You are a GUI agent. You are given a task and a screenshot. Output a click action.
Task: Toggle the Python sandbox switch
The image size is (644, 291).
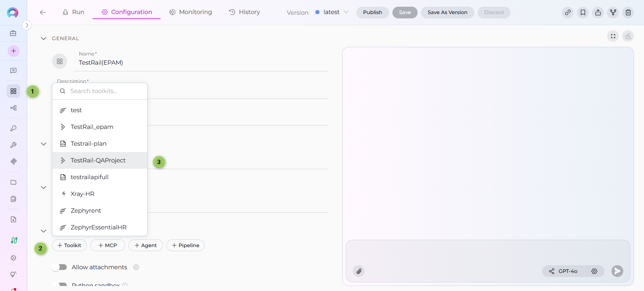[59, 285]
